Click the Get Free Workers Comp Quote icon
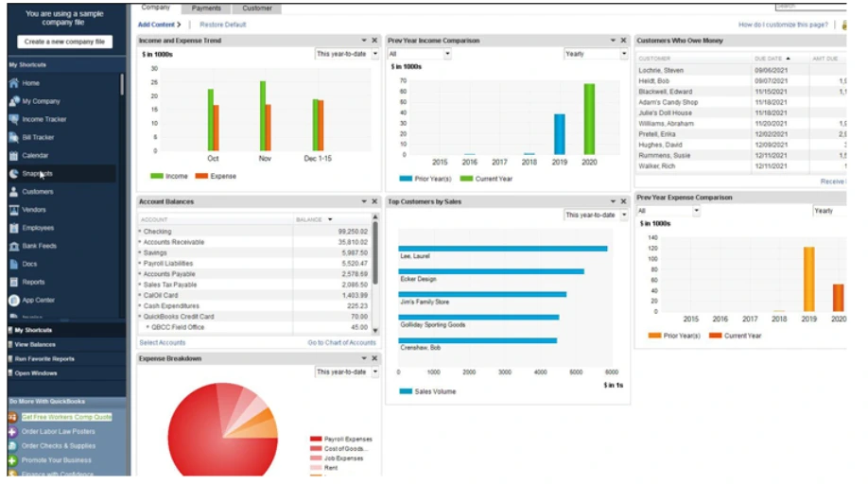This screenshot has height=484, width=868. click(12, 417)
